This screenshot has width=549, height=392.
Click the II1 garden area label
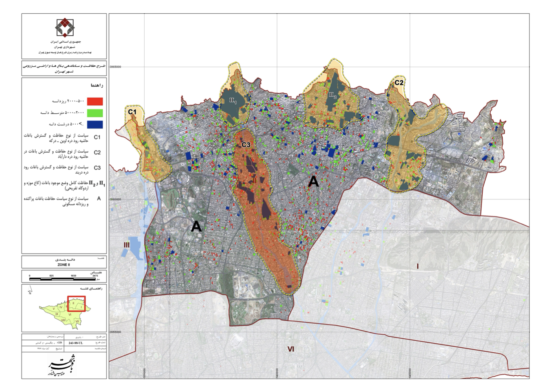pyautogui.click(x=233, y=101)
